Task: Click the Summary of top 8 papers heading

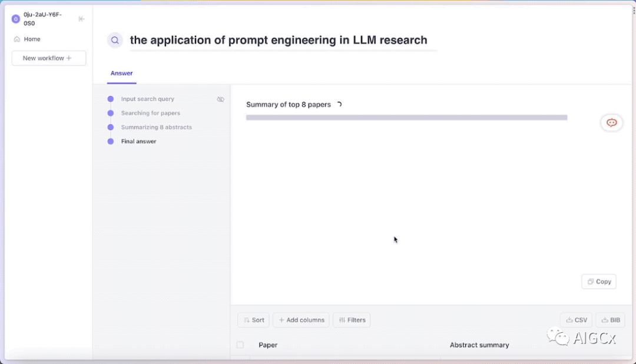Action: pyautogui.click(x=289, y=105)
